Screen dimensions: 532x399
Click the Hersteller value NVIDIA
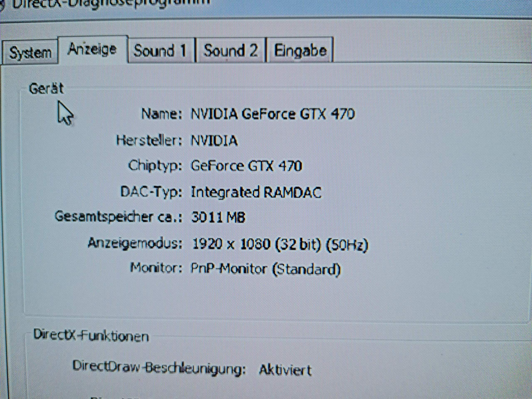214,141
